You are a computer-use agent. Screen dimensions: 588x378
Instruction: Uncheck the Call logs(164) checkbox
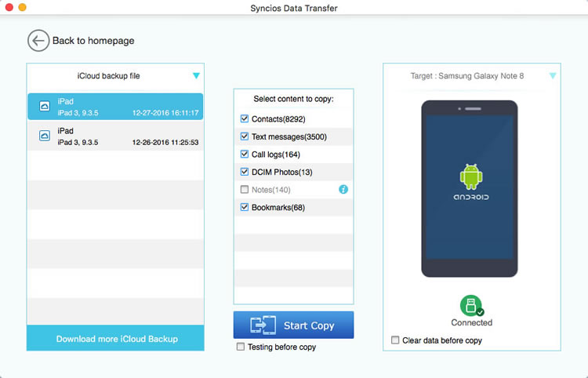tap(245, 154)
